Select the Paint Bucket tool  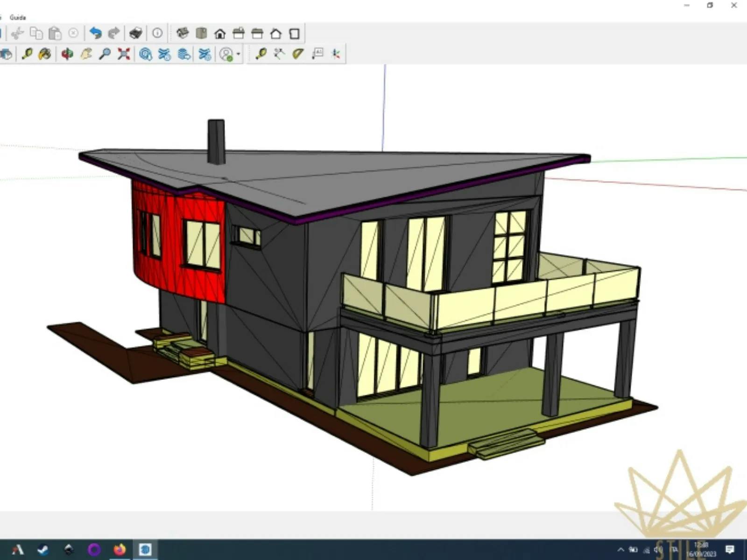click(x=45, y=54)
